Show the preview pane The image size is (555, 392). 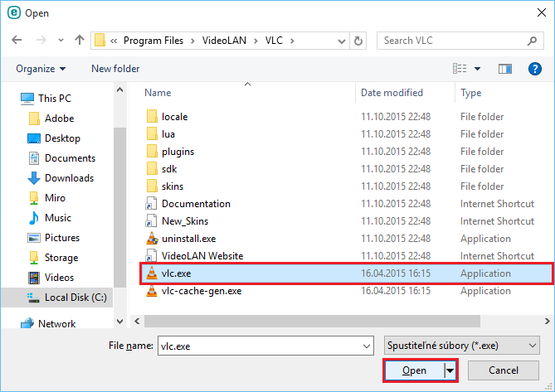pos(504,69)
